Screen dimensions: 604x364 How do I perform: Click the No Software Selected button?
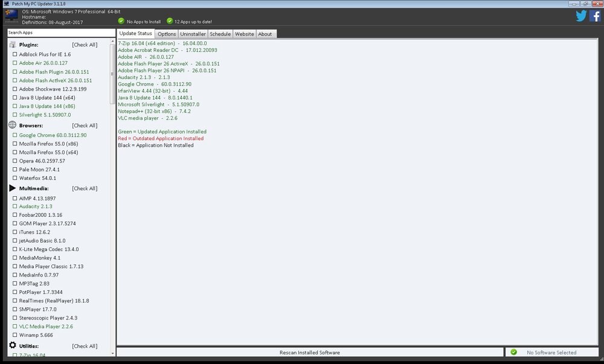(x=551, y=352)
